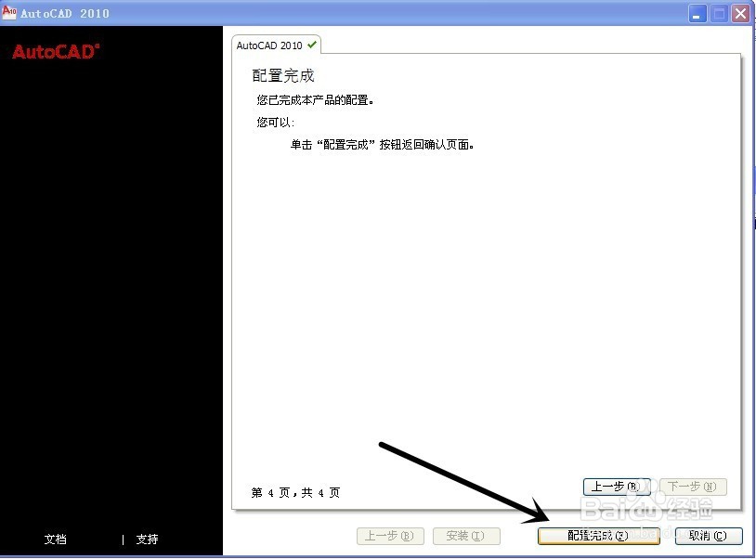Click the greyed 安装(I) button

tap(466, 536)
